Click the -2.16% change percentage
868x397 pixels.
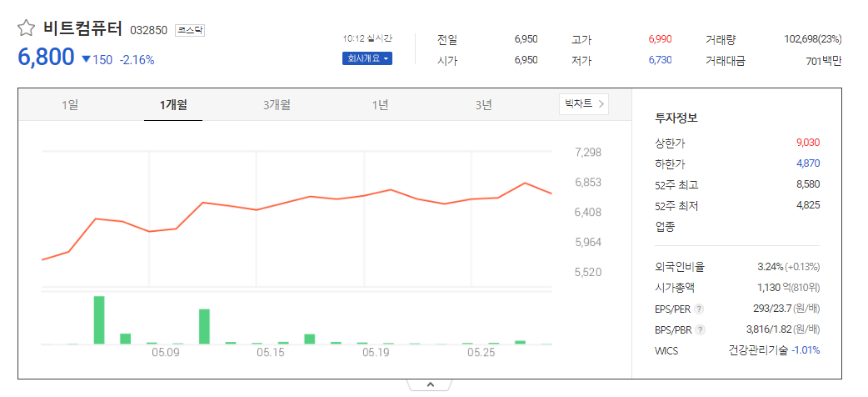(x=137, y=60)
